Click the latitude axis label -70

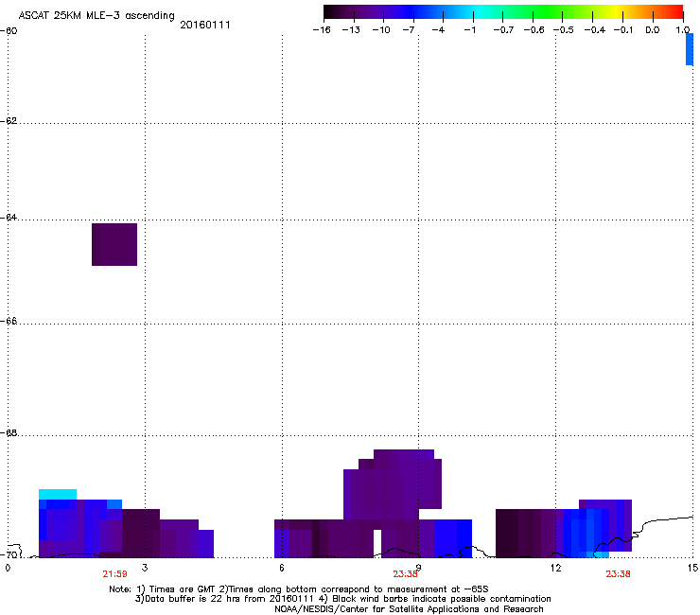9,555
